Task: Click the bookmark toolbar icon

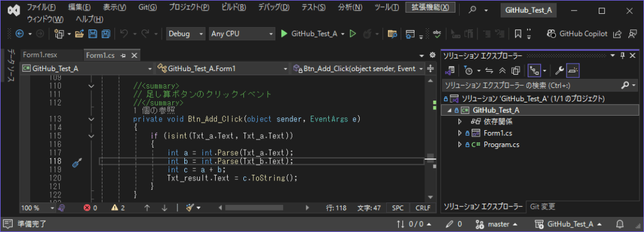Action: pos(518,34)
